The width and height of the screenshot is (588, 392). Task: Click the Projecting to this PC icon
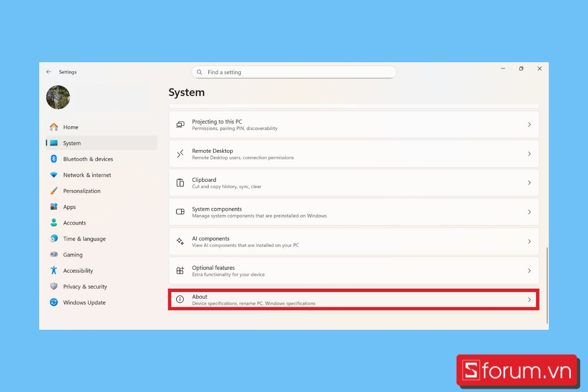[180, 124]
